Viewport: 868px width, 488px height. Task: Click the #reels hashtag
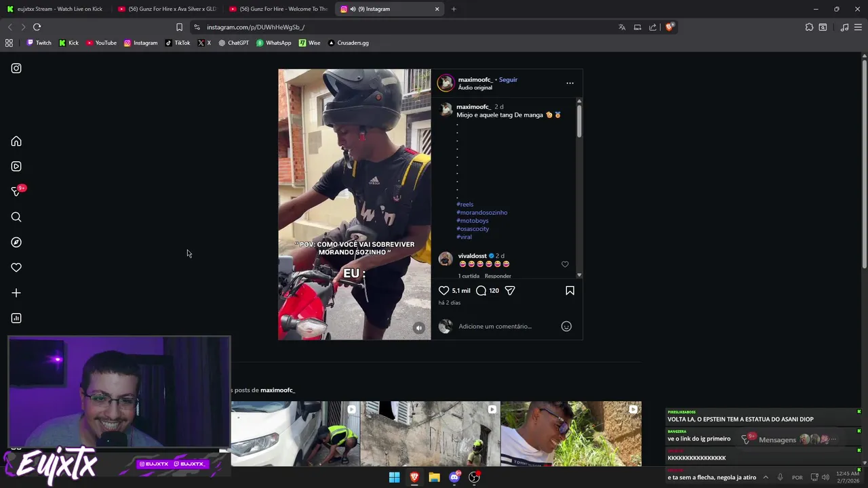465,204
